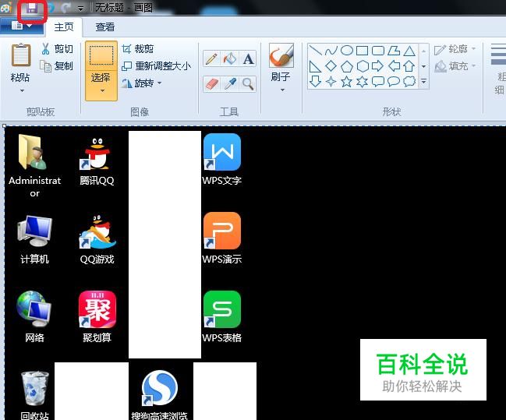This screenshot has height=420, width=506.
Task: Click the Redo arrow in title bar
Action: click(x=66, y=8)
